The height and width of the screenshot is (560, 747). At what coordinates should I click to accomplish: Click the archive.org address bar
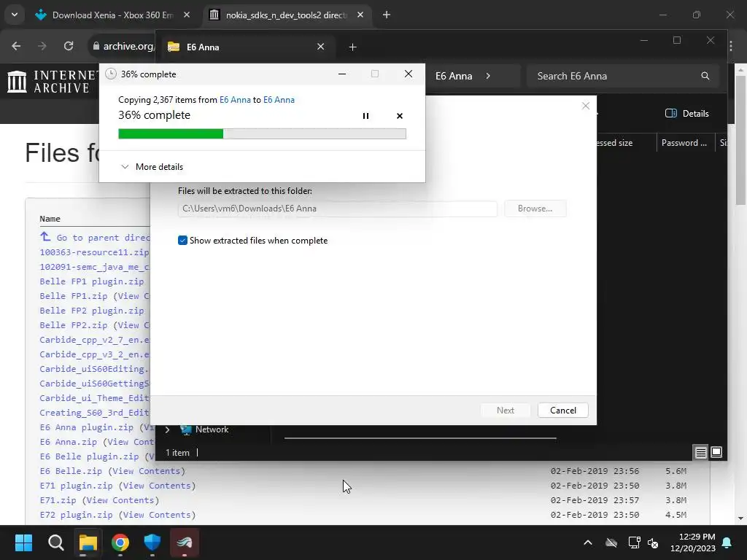(123, 46)
